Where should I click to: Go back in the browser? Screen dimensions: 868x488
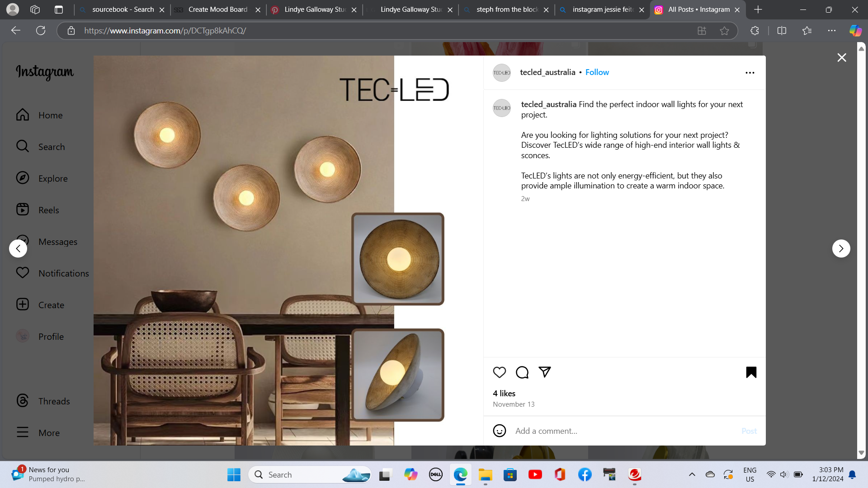(16, 31)
